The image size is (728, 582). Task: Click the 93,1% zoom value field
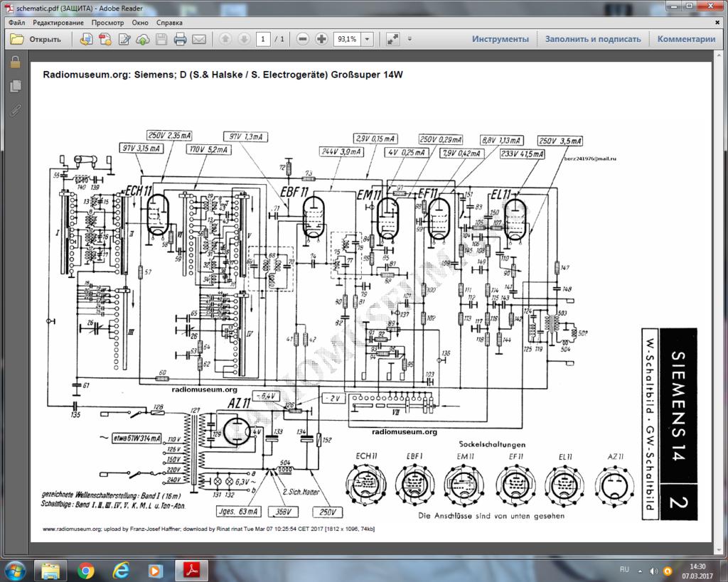pyautogui.click(x=347, y=39)
